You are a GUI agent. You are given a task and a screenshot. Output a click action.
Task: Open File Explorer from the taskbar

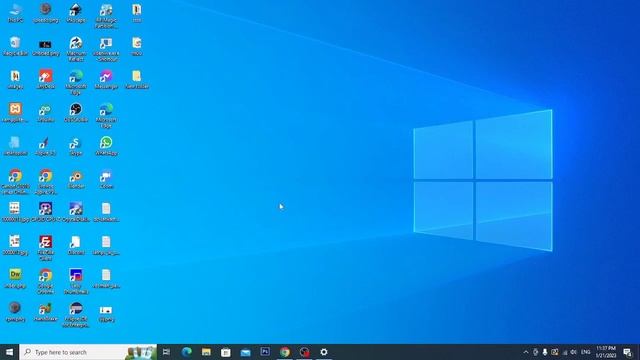[x=206, y=352]
